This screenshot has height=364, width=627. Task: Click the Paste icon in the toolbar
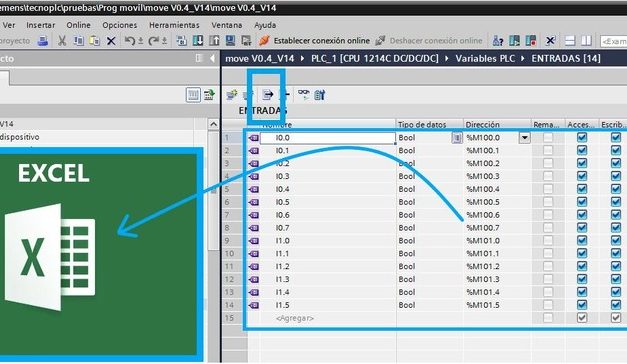tap(95, 40)
